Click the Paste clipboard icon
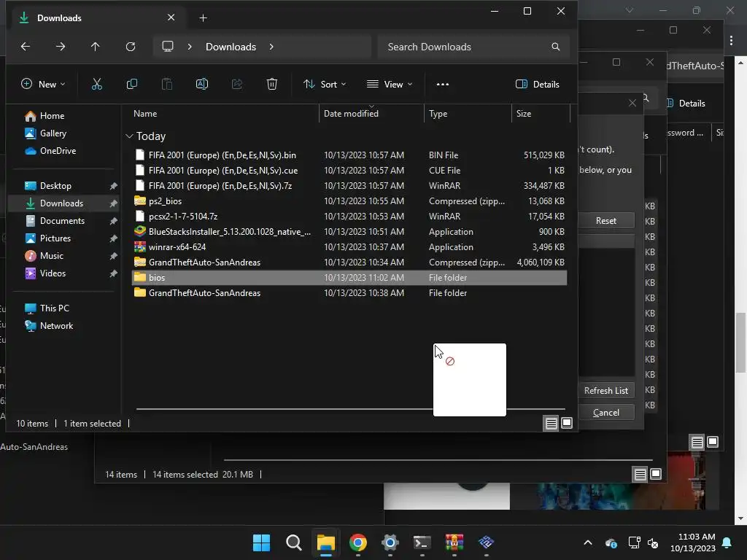This screenshot has height=560, width=747. click(167, 85)
